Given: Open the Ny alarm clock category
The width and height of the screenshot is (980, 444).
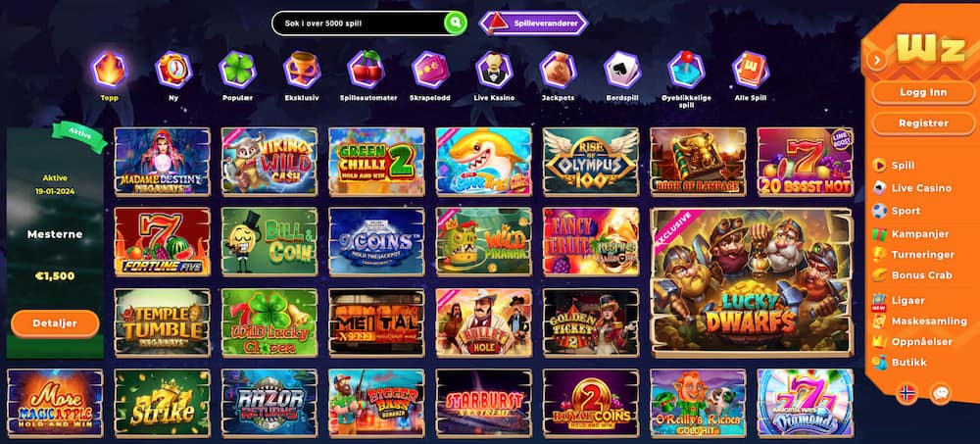Looking at the screenshot, I should 173,69.
